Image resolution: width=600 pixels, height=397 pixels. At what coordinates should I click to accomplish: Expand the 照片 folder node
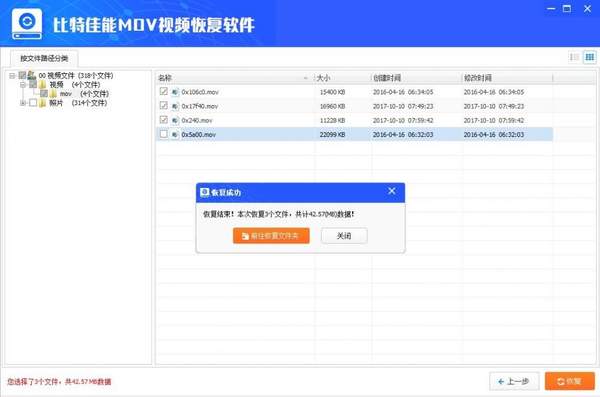tap(23, 103)
